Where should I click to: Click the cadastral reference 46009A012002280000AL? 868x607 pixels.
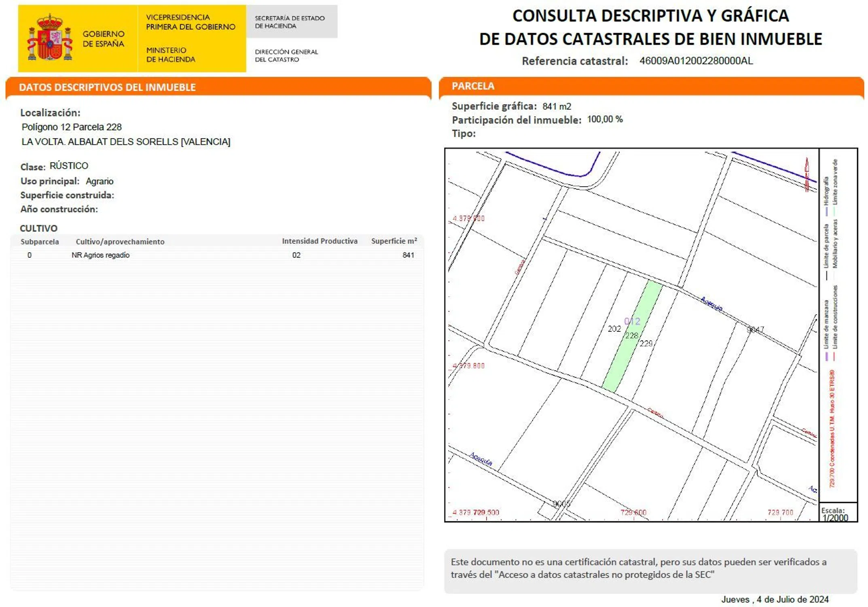[x=696, y=61]
